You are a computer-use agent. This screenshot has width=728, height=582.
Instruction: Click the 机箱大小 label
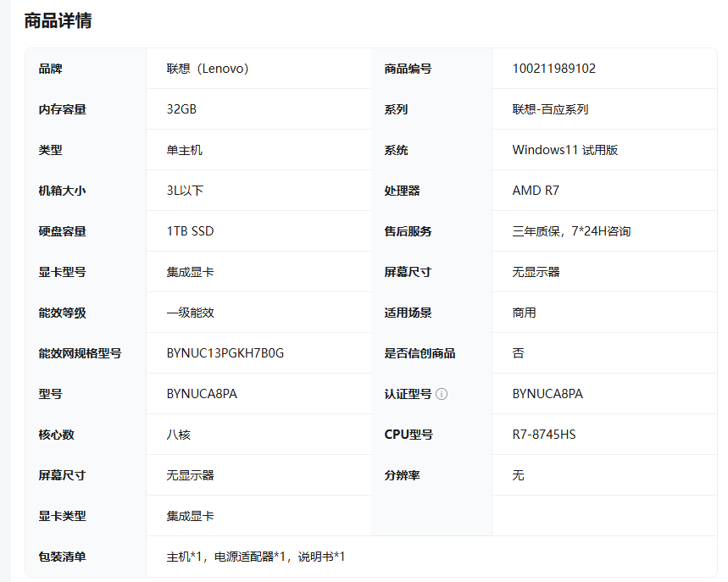pyautogui.click(x=62, y=191)
